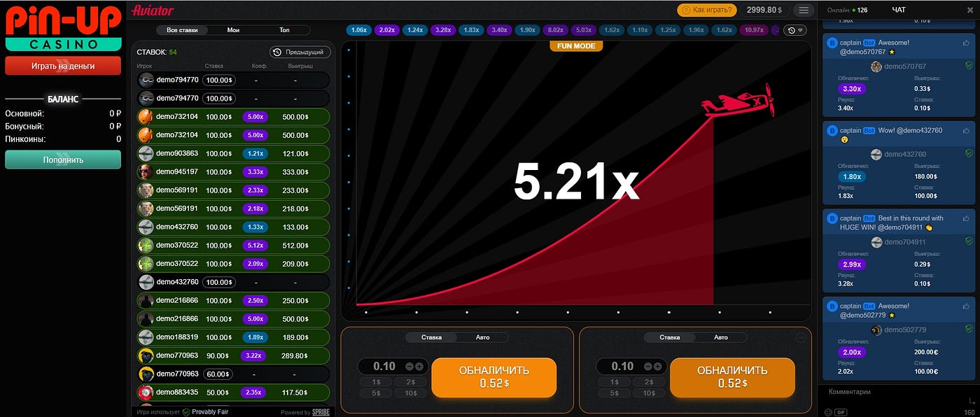
Task: Click the 8.02x history multiplier
Action: point(556,30)
